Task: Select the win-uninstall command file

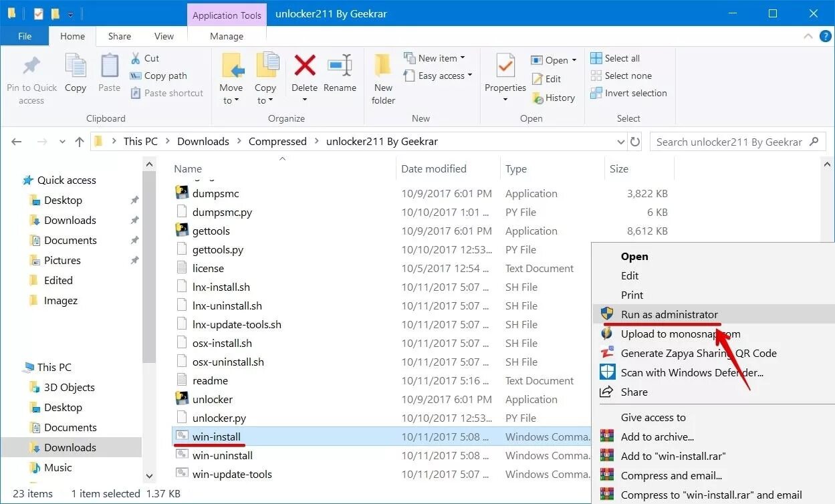Action: pos(222,455)
